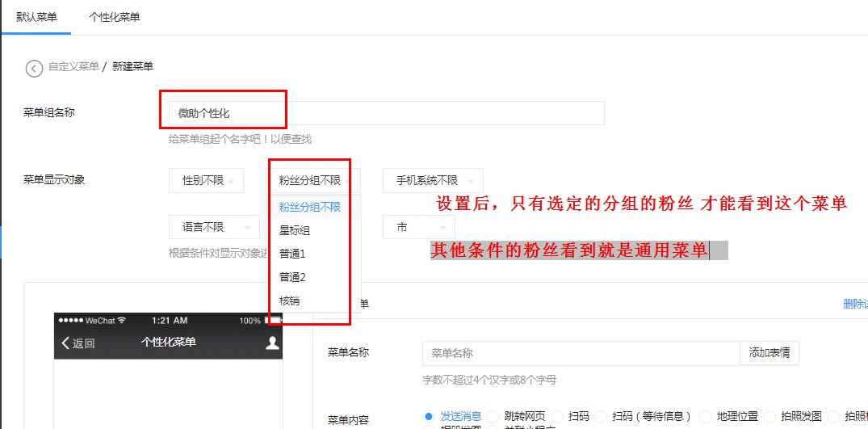Click the 菜单组名称 input field
The image size is (868, 429).
coord(387,113)
